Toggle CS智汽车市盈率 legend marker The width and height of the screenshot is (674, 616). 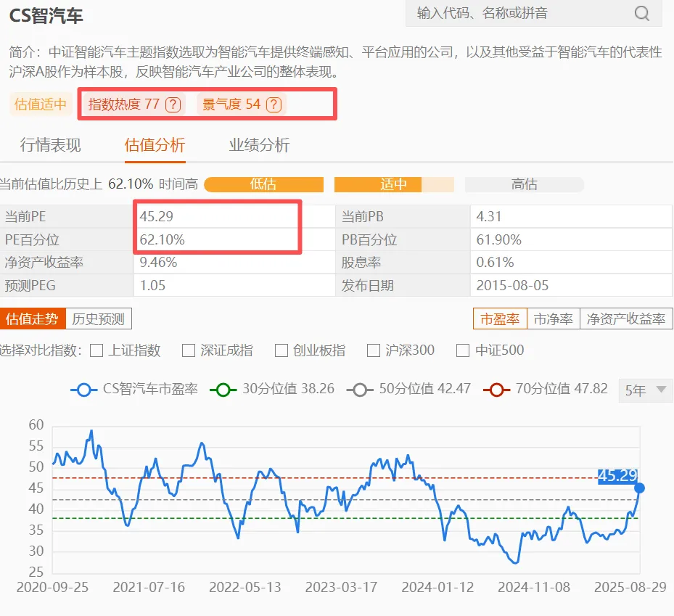click(x=84, y=390)
